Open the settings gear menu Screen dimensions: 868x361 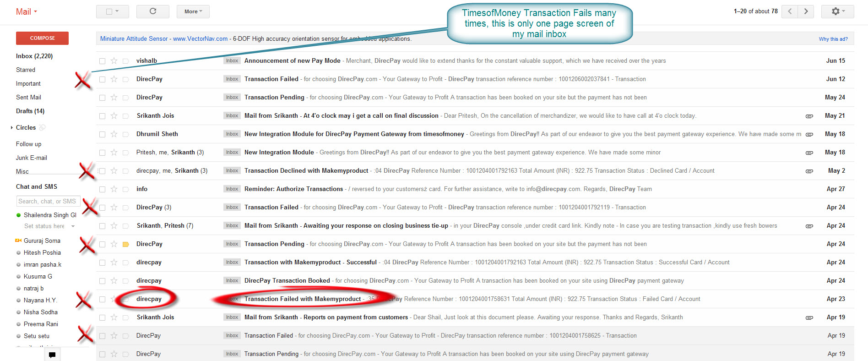coord(837,11)
